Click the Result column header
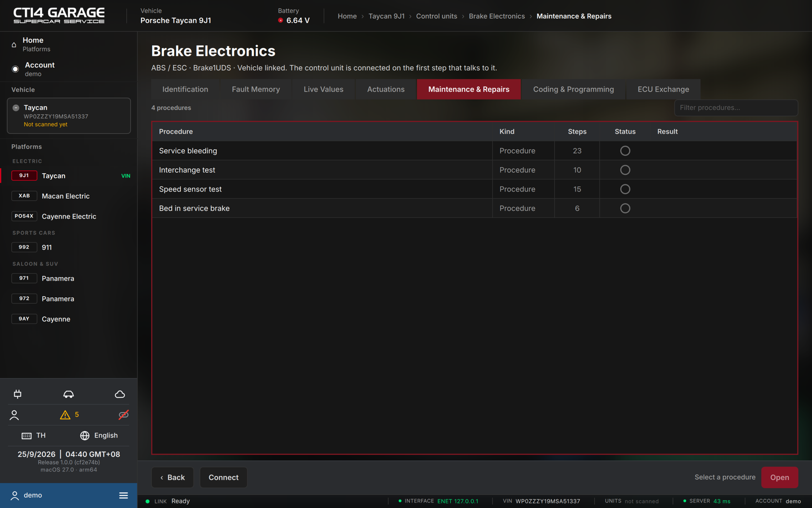Viewport: 812px width, 508px height. coord(667,132)
